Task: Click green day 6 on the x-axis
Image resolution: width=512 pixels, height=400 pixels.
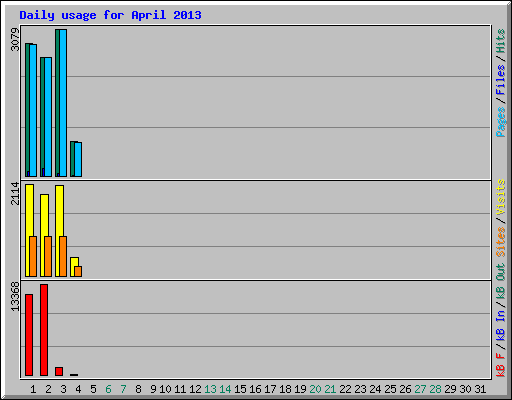Action: (x=108, y=389)
